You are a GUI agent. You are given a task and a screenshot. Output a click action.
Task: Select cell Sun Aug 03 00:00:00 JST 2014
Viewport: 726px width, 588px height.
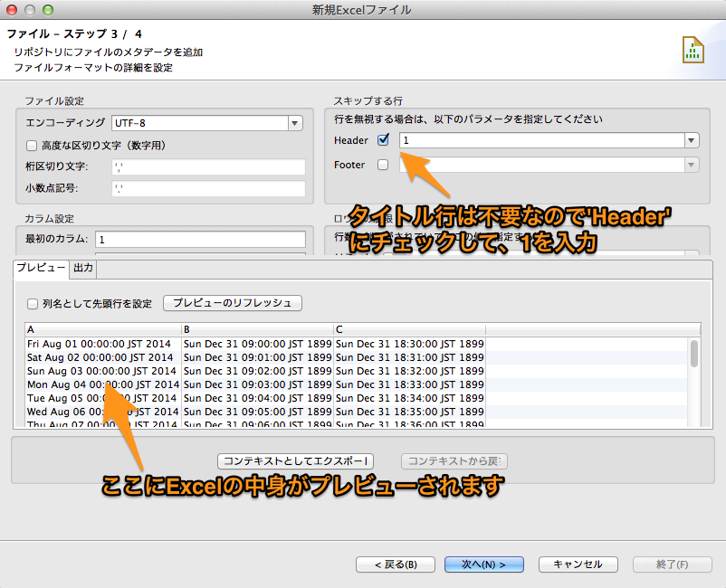[x=101, y=371]
